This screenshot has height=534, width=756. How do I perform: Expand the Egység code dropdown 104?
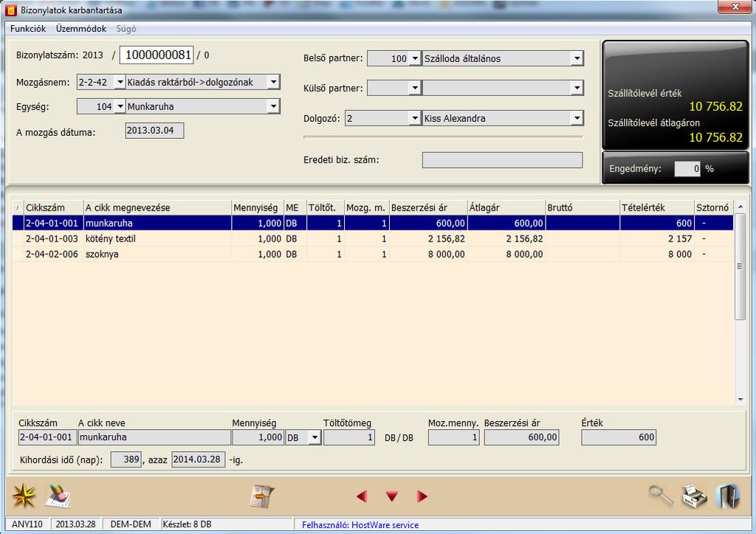(x=120, y=106)
